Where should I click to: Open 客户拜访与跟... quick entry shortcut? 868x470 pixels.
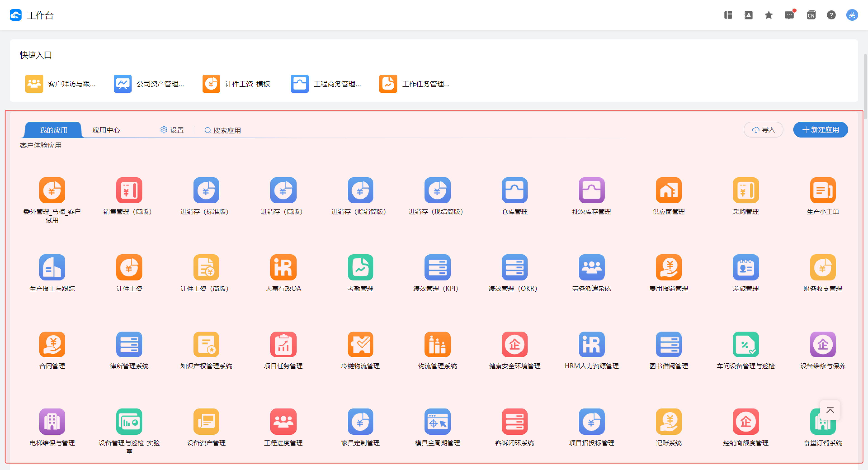pos(60,84)
